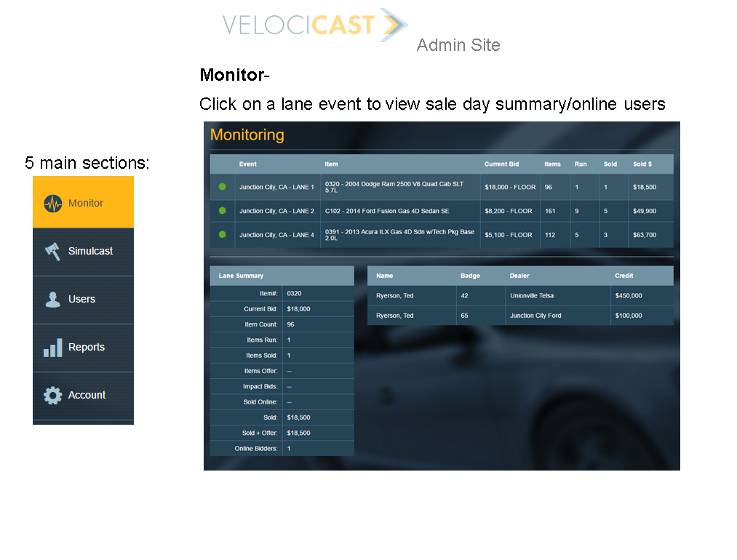Select event Junction City, CA - LANE 2
The image size is (737, 560).
[x=276, y=211]
